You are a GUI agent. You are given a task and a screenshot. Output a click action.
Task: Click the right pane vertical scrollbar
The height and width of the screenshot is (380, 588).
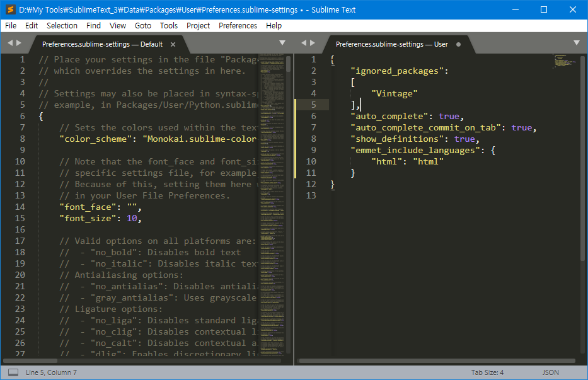[x=583, y=158]
